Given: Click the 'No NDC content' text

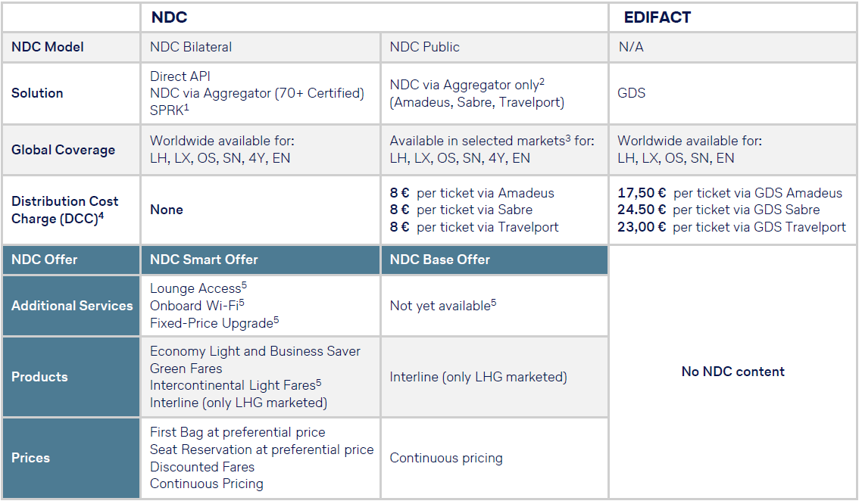Looking at the screenshot, I should (732, 372).
